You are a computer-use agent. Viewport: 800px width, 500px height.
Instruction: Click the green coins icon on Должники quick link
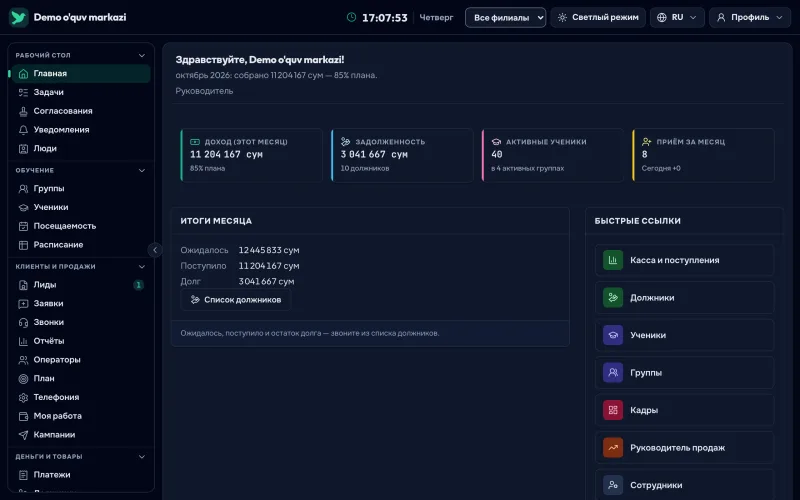pos(613,298)
